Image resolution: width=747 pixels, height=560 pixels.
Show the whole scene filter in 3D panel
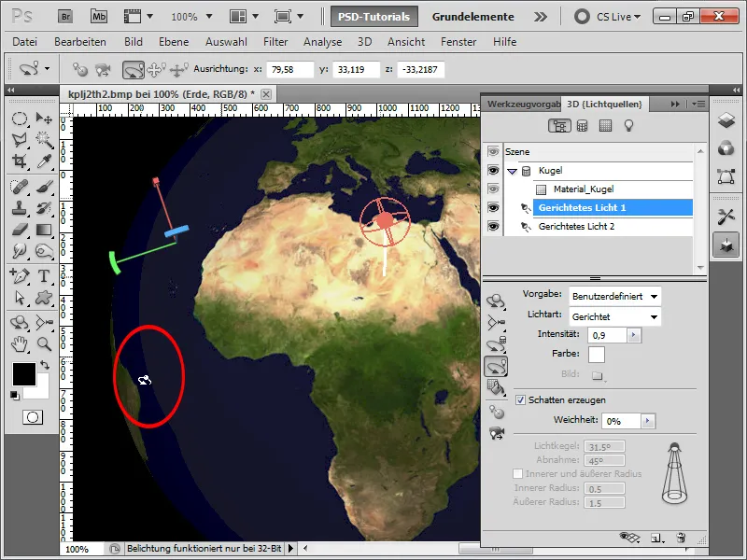tap(559, 126)
